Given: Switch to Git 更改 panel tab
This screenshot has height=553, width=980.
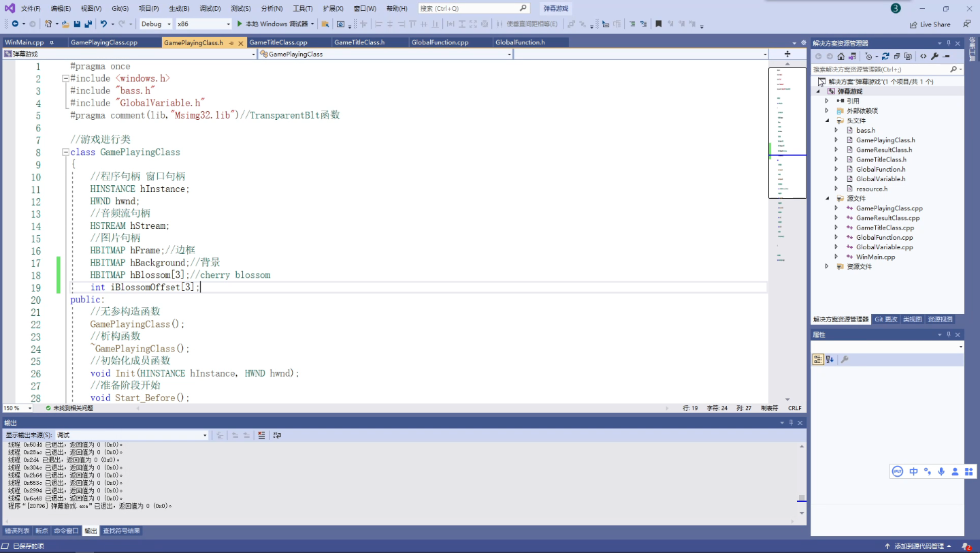Looking at the screenshot, I should [886, 319].
